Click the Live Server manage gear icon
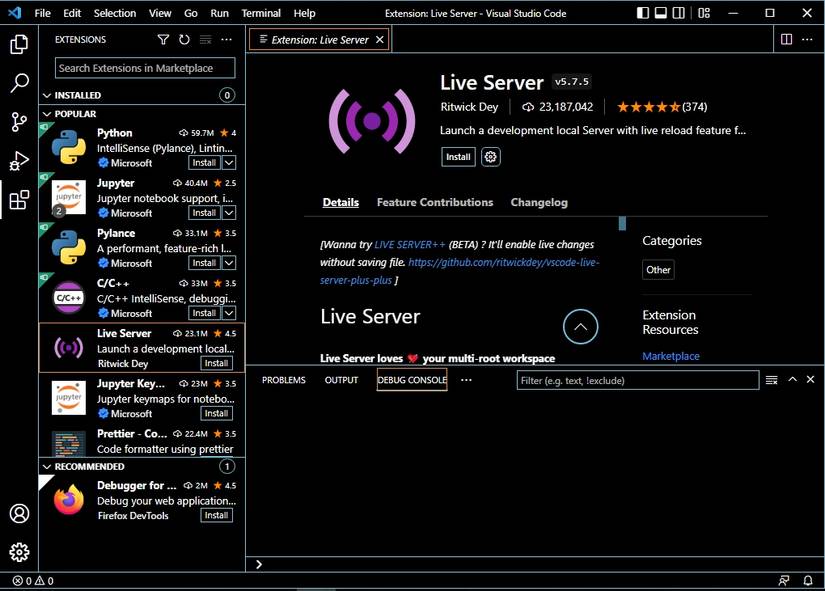825x591 pixels. pyautogui.click(x=490, y=157)
